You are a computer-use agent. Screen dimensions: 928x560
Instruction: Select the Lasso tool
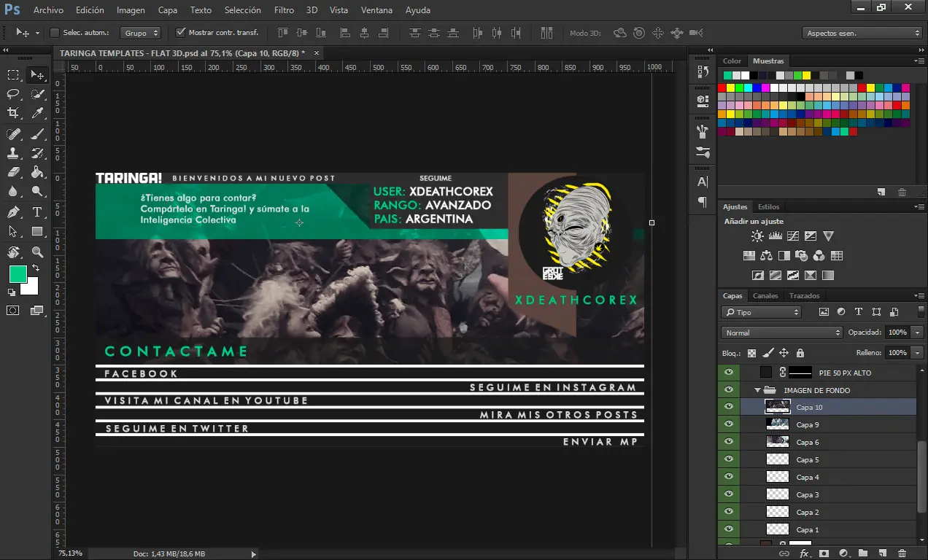coord(13,93)
